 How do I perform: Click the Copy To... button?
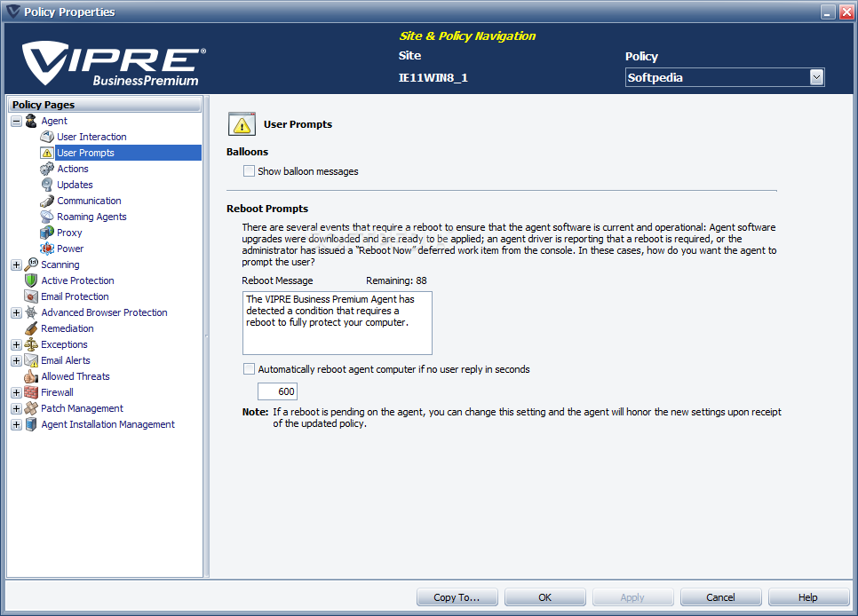(x=457, y=597)
